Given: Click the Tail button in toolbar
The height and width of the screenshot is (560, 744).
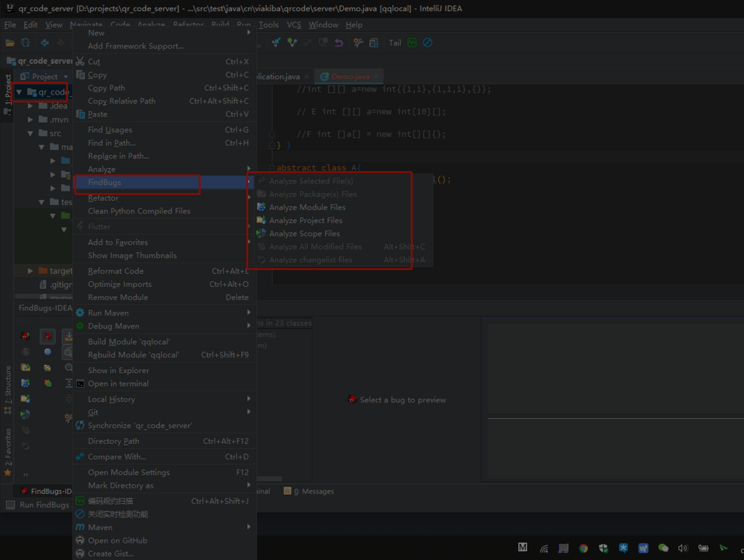Looking at the screenshot, I should (395, 42).
